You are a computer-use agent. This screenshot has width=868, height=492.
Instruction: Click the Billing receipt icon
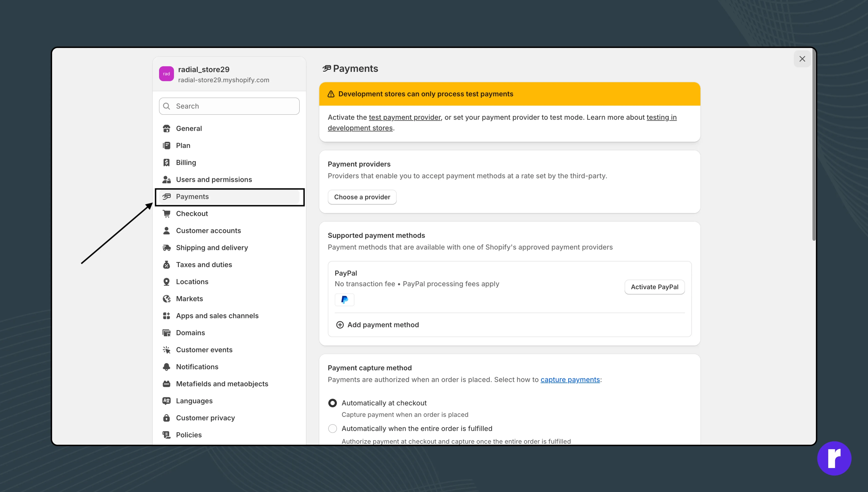click(x=166, y=163)
